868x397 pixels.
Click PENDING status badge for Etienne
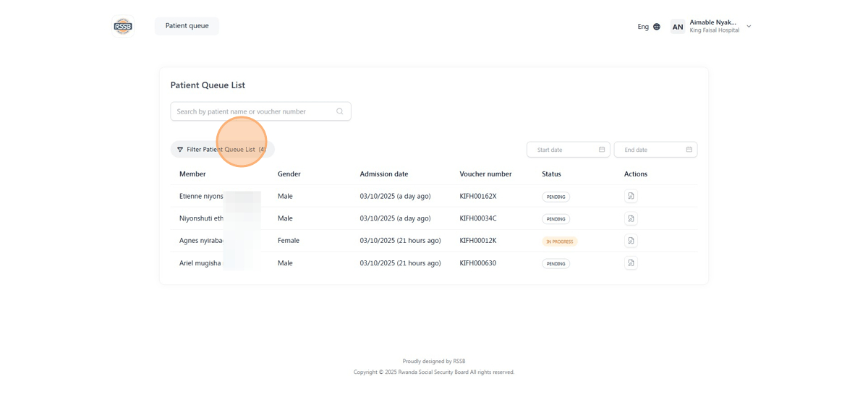(556, 197)
